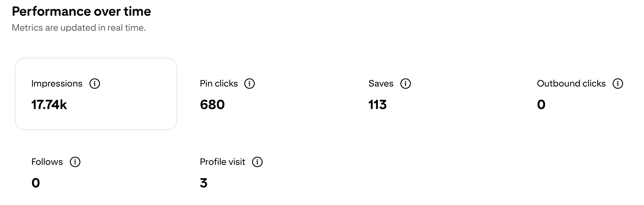The image size is (644, 205).
Task: Click the info icon beside Saves
Action: pos(406,84)
